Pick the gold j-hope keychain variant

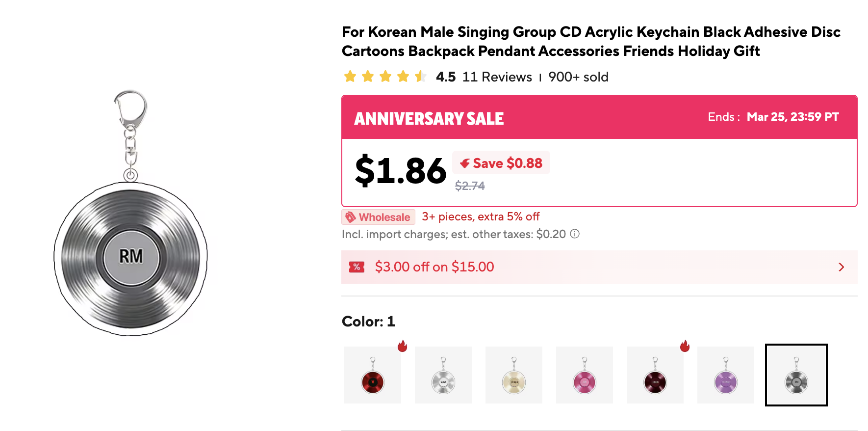[514, 375]
